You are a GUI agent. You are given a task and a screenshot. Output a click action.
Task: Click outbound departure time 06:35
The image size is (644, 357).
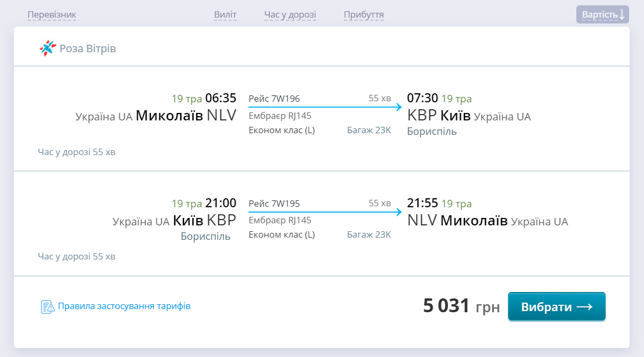(x=220, y=99)
